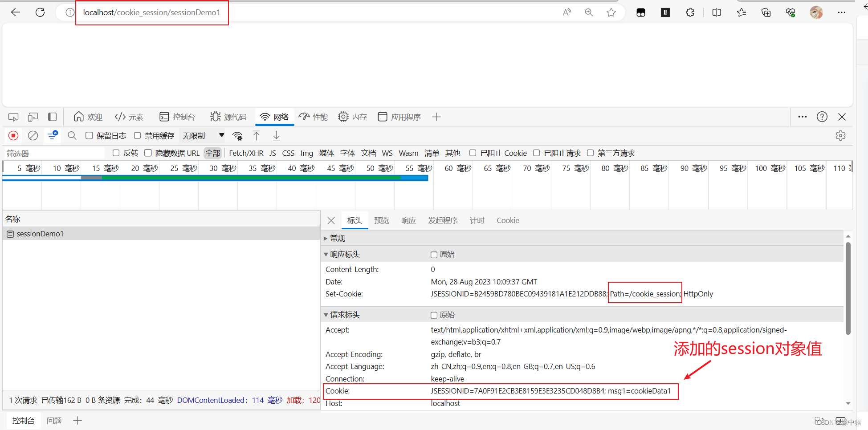This screenshot has height=430, width=868.
Task: Open the 无限制 throttling dropdown
Action: click(203, 135)
